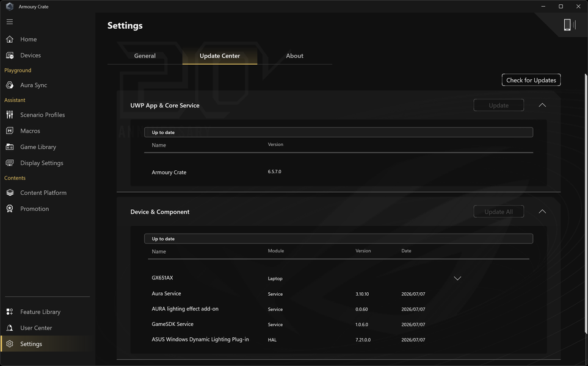Click the GX651AX device name
Screen dimensions: 588x366
tap(162, 278)
